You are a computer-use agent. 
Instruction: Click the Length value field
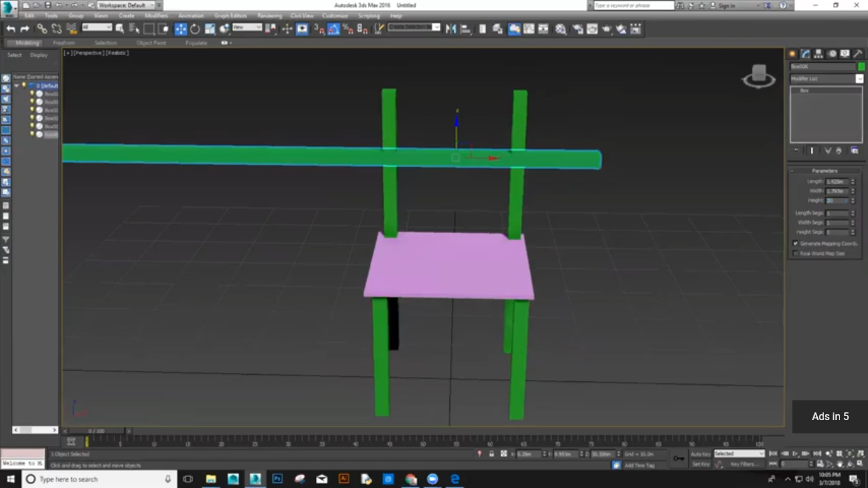[x=836, y=182]
